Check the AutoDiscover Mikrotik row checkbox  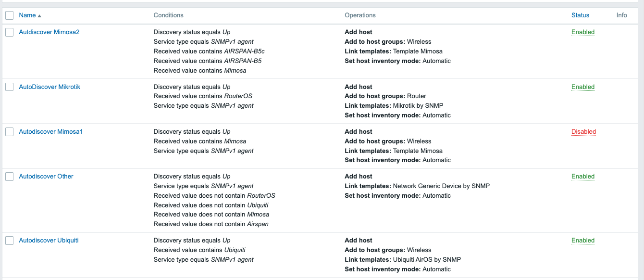pos(9,87)
